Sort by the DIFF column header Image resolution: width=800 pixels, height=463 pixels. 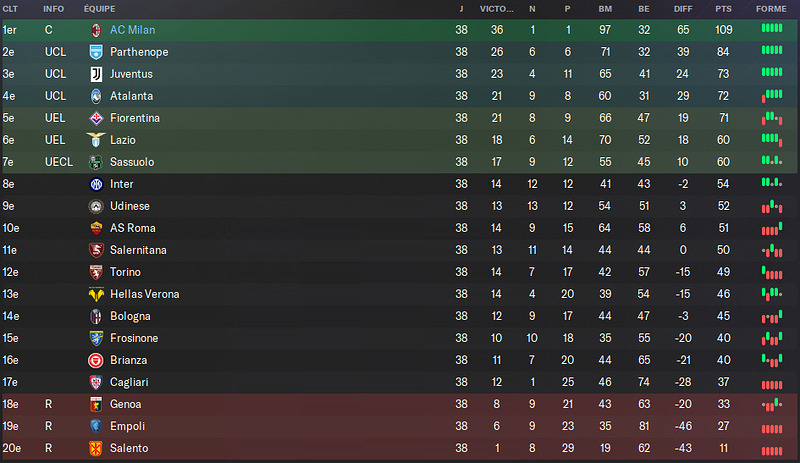683,9
